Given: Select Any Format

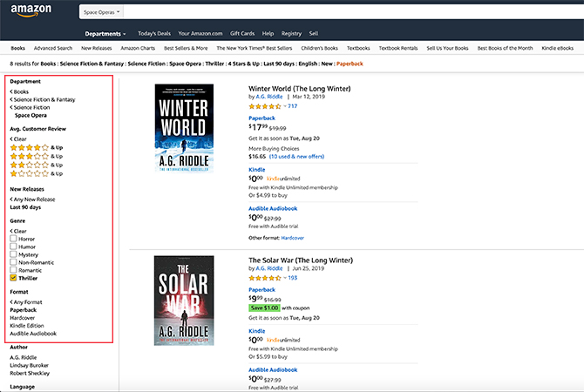Looking at the screenshot, I should click(26, 302).
